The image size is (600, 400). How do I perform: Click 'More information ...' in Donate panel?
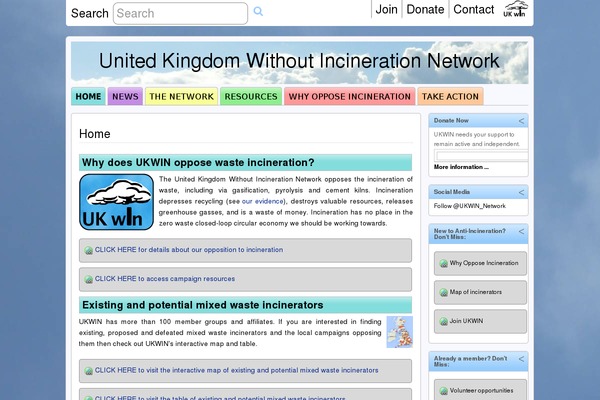(461, 167)
